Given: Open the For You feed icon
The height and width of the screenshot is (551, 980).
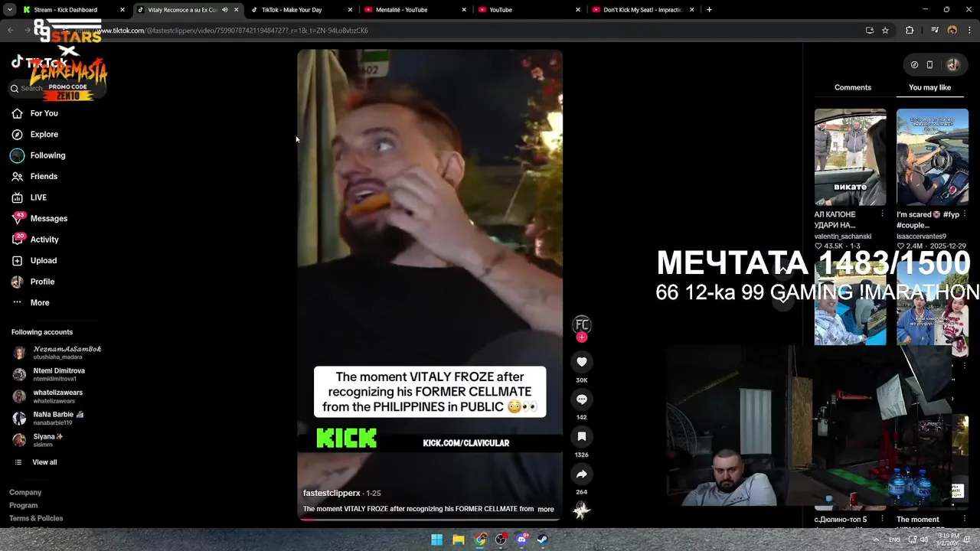Looking at the screenshot, I should point(17,113).
